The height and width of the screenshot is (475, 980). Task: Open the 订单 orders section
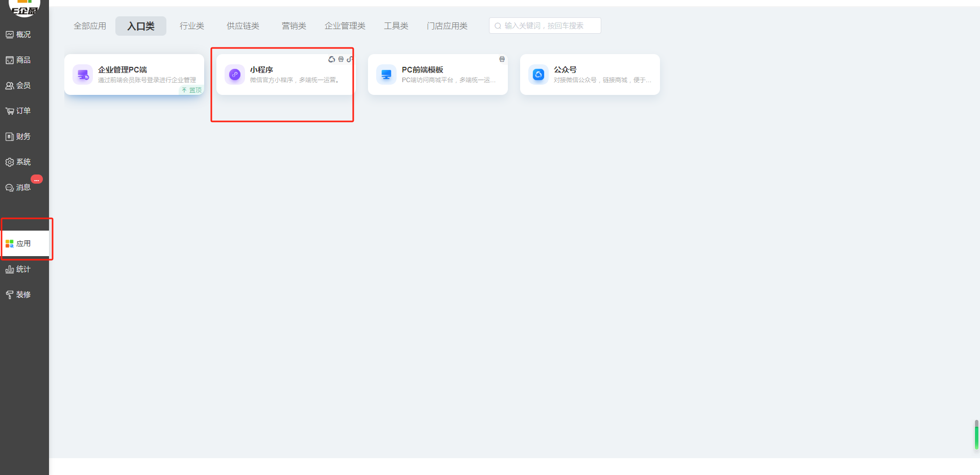18,111
